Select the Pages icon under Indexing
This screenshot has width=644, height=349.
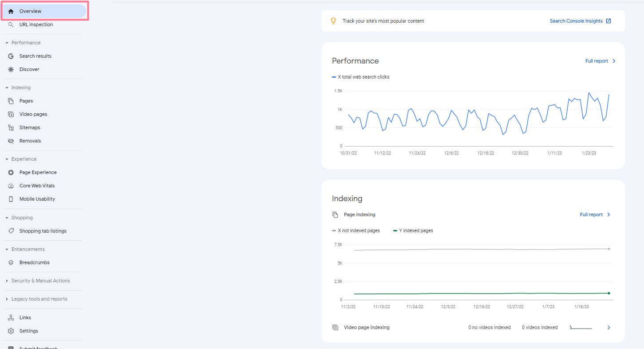click(11, 101)
